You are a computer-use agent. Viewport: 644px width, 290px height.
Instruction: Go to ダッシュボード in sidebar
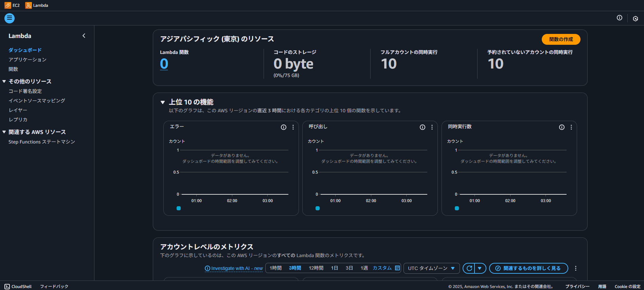tap(25, 50)
